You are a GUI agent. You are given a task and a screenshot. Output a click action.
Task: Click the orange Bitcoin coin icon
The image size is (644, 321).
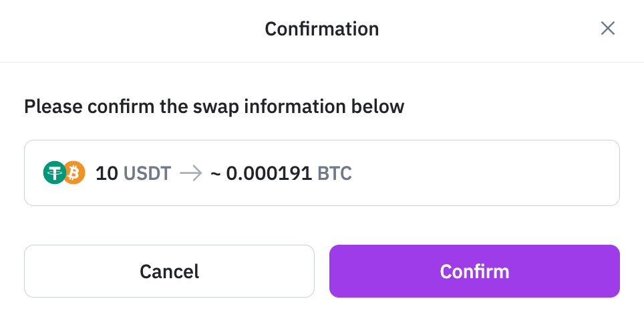(x=75, y=173)
